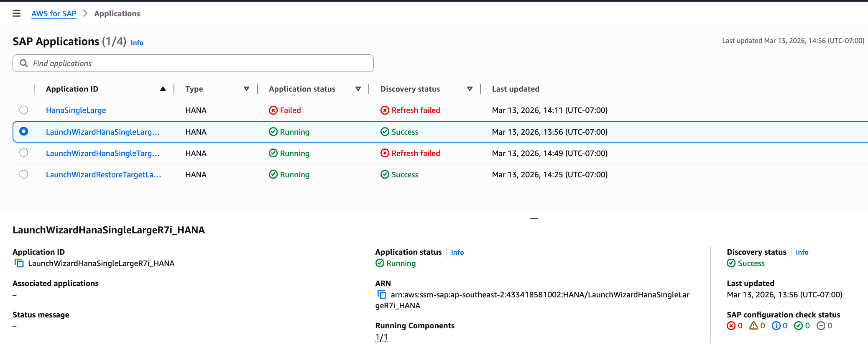Click HanaSingleLarge timestamp Mar 13, 2026, 14:11

[x=550, y=110]
